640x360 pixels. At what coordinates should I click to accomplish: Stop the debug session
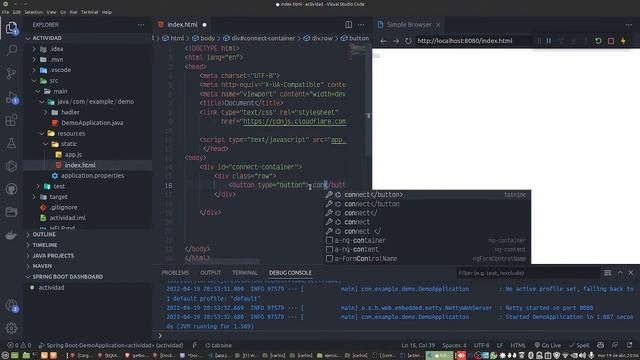611,41
